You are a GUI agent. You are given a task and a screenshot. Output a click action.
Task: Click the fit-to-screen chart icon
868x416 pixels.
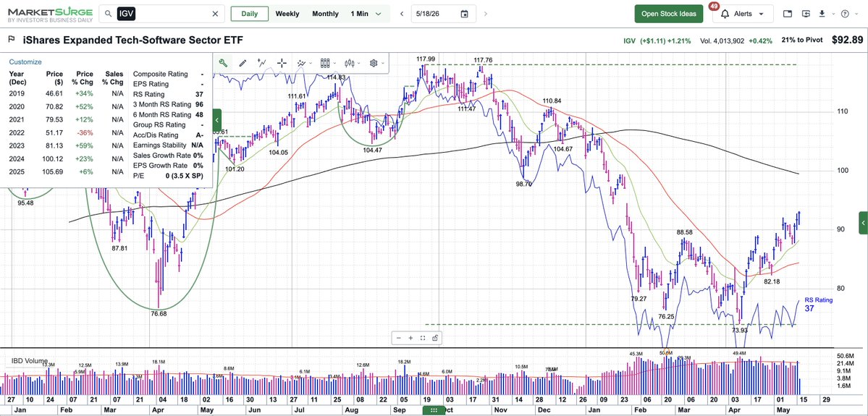(423, 338)
